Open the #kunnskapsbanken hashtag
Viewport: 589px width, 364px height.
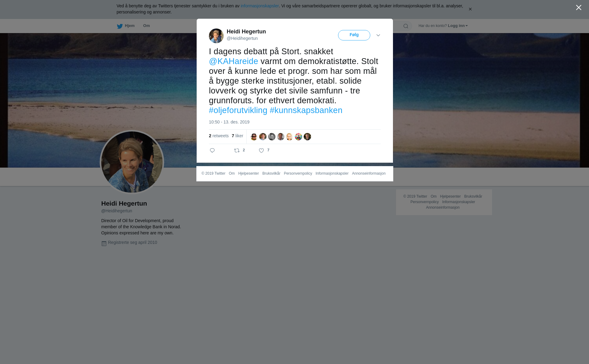306,110
